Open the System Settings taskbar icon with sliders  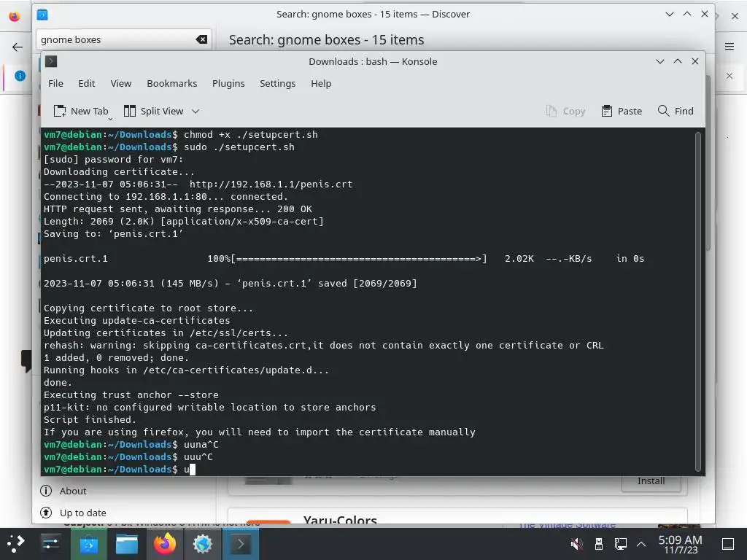click(x=50, y=544)
